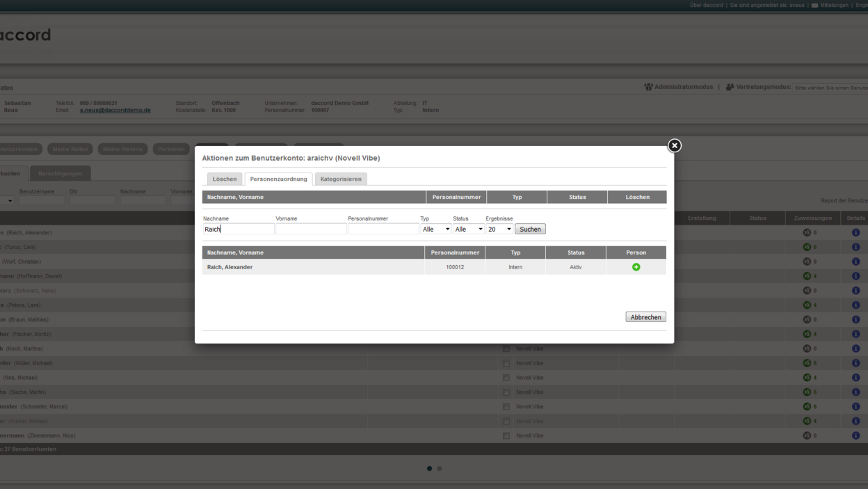
Task: Open details info icon for Fischer, Moritz account
Action: (855, 334)
